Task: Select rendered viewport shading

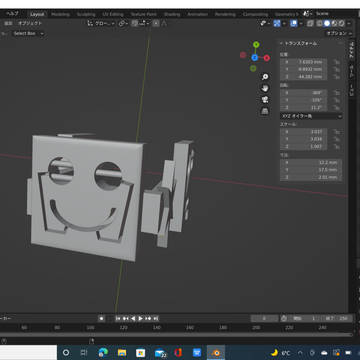Action: click(x=342, y=23)
